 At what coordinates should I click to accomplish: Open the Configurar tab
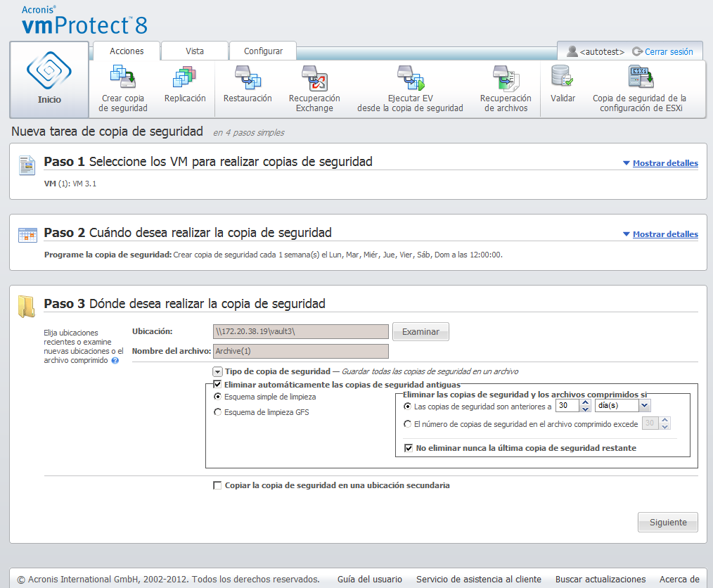tap(263, 51)
